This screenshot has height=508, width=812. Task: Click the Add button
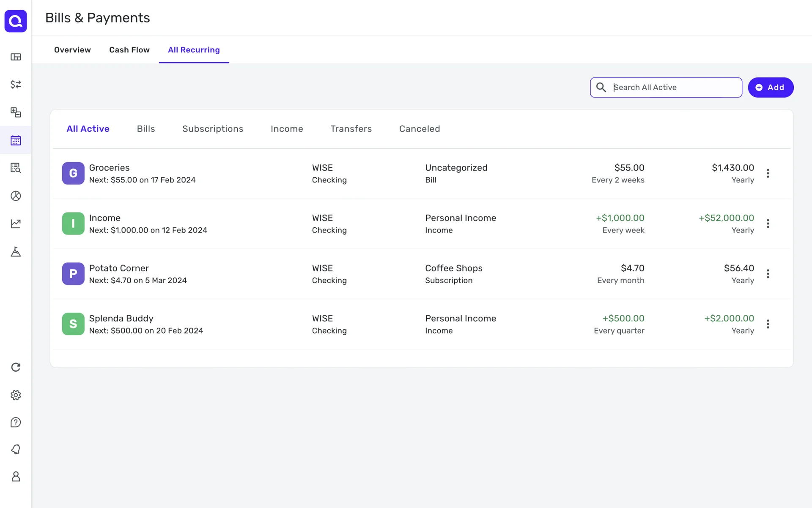[x=770, y=88]
